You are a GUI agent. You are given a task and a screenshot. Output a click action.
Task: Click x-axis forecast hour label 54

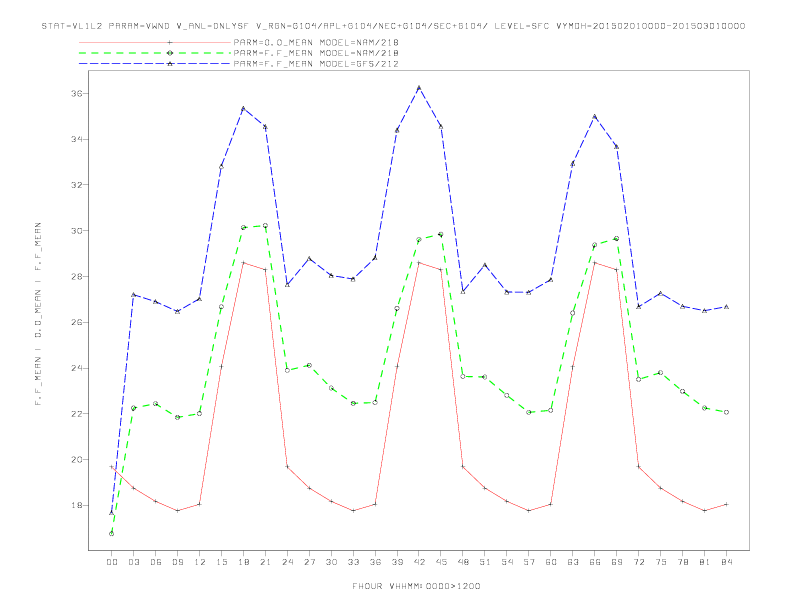point(507,562)
